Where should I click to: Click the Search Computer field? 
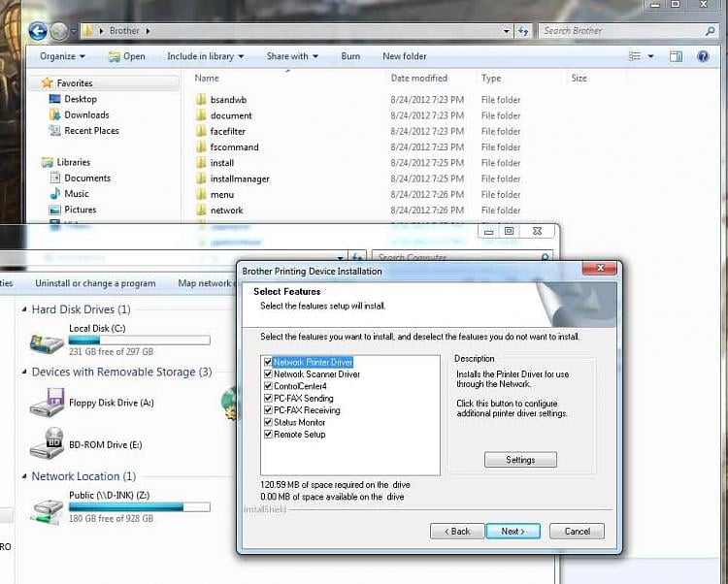(x=457, y=257)
